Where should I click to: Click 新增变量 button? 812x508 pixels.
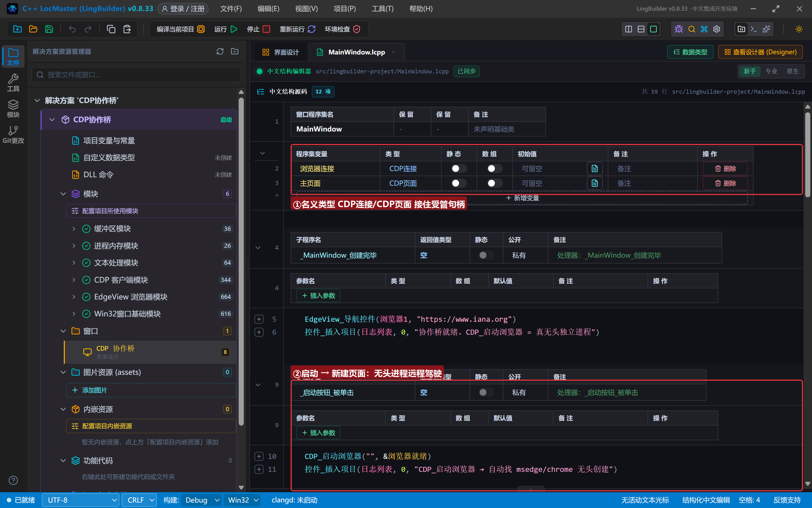(522, 198)
